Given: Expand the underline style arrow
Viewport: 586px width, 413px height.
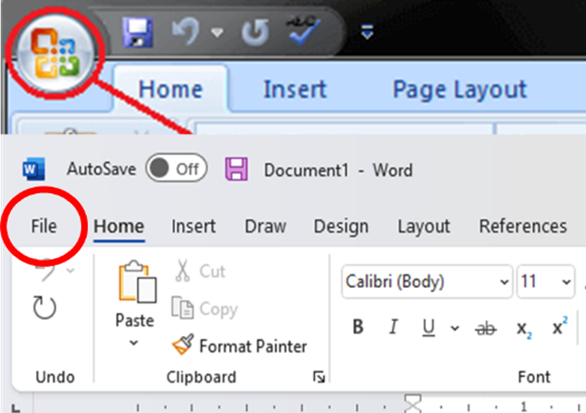Looking at the screenshot, I should pyautogui.click(x=454, y=328).
